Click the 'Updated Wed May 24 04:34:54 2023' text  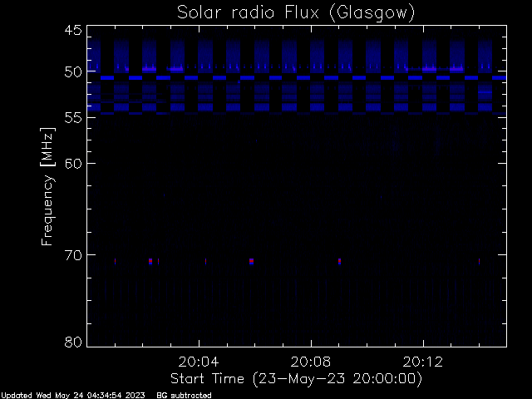[x=73, y=396]
